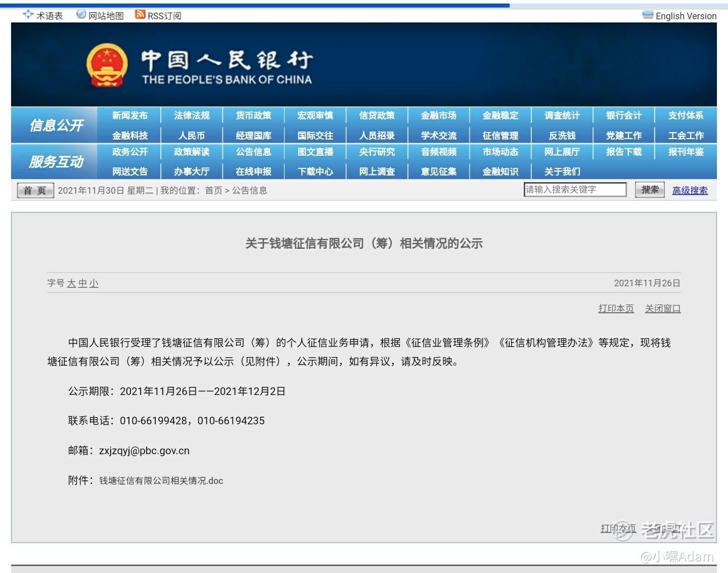This screenshot has height=573, width=728.
Task: Open the 术语表 link
Action: [x=50, y=16]
